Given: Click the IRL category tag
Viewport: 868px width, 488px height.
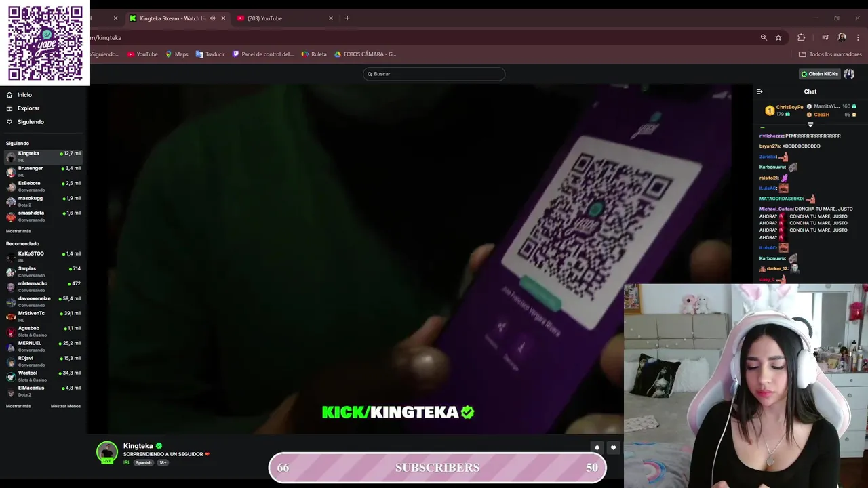Looking at the screenshot, I should 127,463.
